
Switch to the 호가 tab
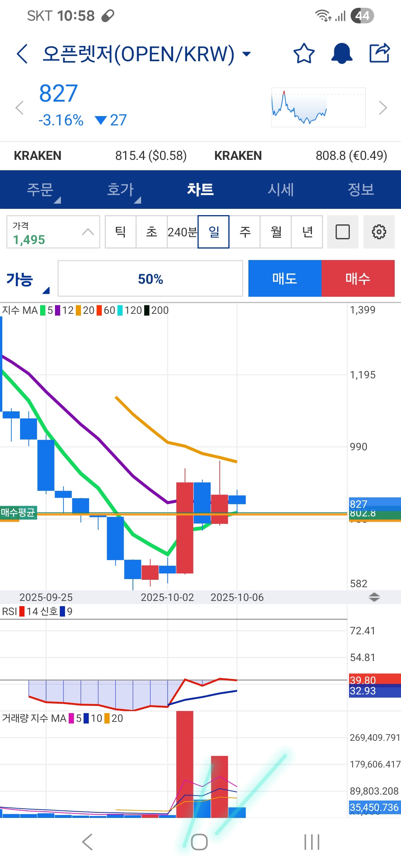pyautogui.click(x=120, y=190)
